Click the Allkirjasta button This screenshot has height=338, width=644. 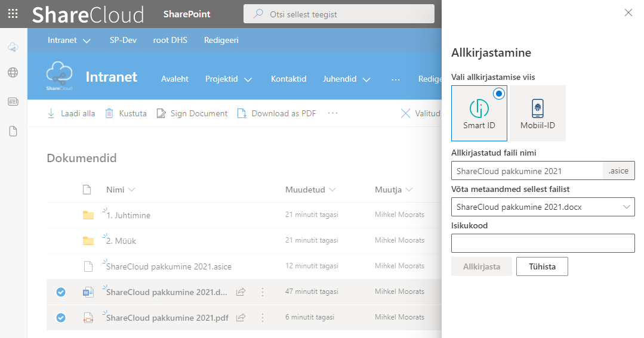tap(481, 266)
